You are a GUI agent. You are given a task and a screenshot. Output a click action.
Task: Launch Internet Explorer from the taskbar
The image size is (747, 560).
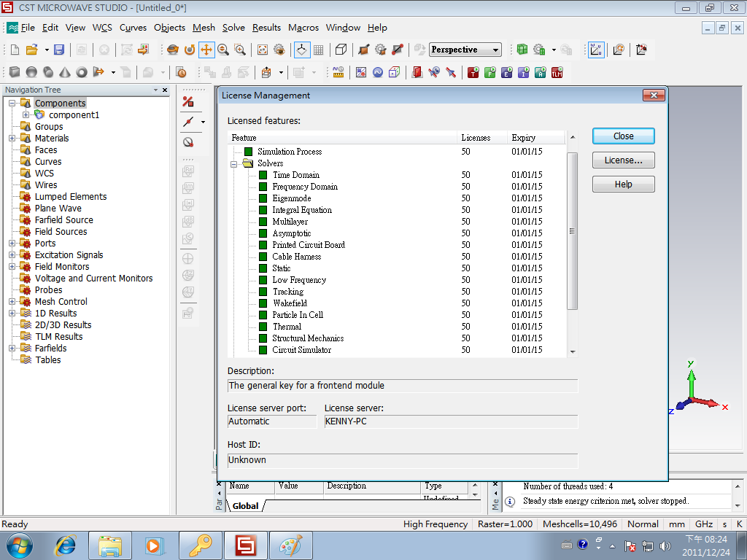pos(66,545)
